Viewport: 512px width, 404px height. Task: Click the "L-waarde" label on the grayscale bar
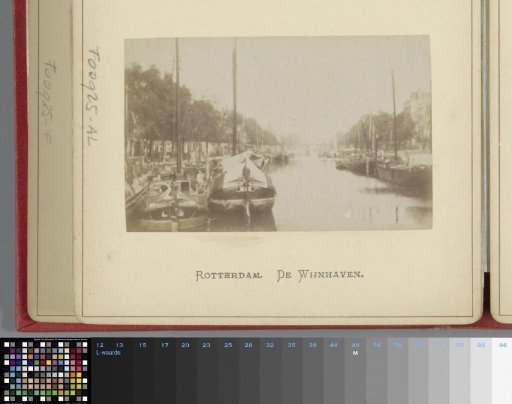(108, 353)
